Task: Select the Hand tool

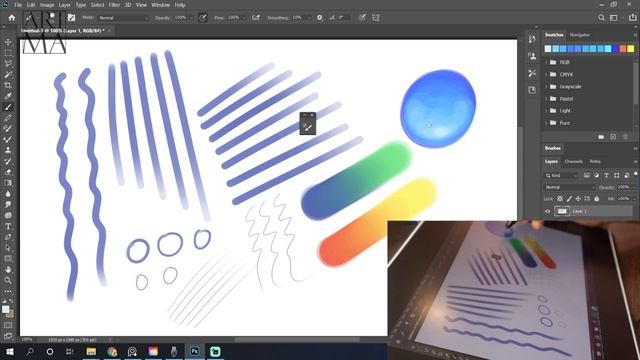Action: tap(8, 269)
